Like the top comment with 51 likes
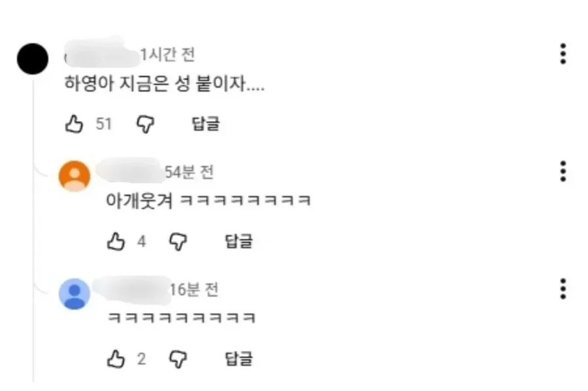Screen dimensions: 588x391 [x=74, y=124]
